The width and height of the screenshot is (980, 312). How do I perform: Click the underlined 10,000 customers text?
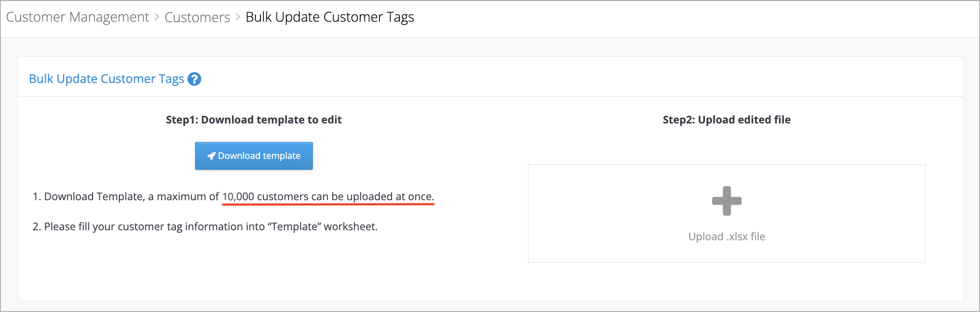328,196
